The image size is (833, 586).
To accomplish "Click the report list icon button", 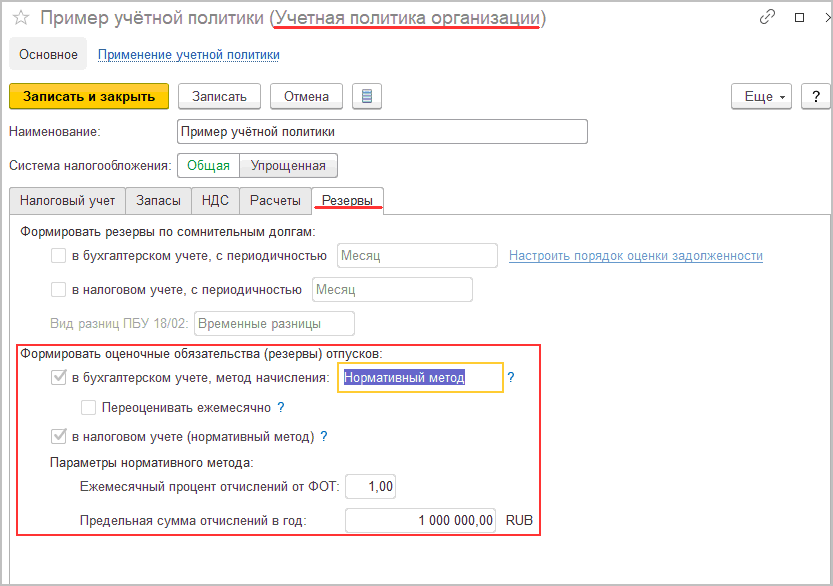I will pos(367,97).
